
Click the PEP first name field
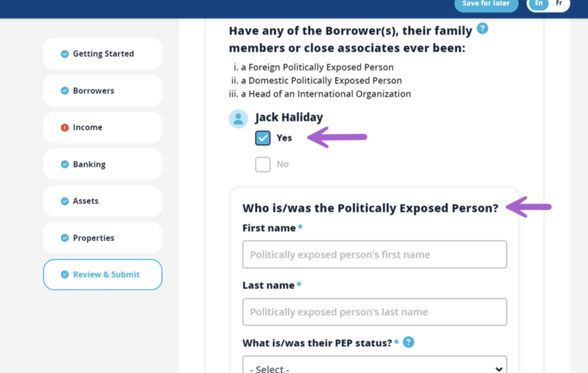point(374,254)
